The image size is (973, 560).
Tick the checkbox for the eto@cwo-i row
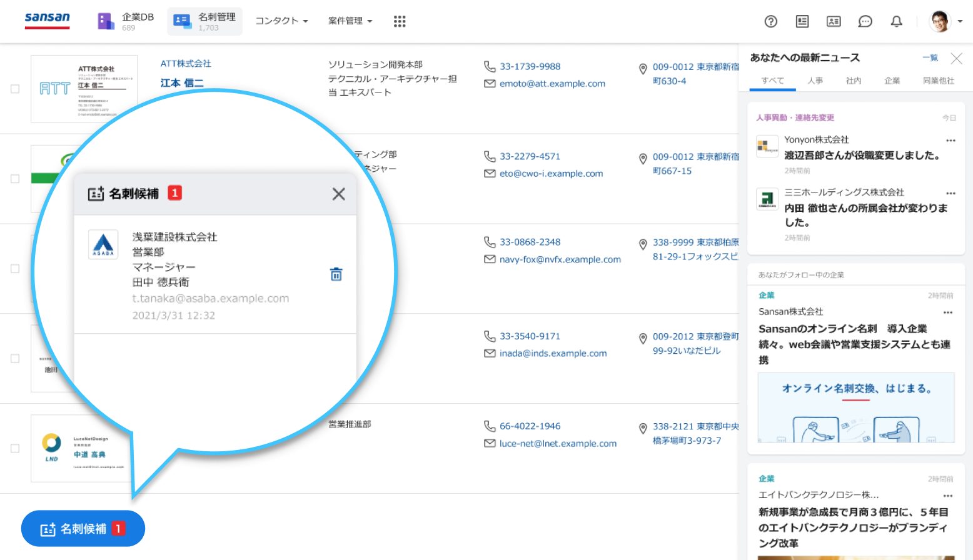(15, 179)
